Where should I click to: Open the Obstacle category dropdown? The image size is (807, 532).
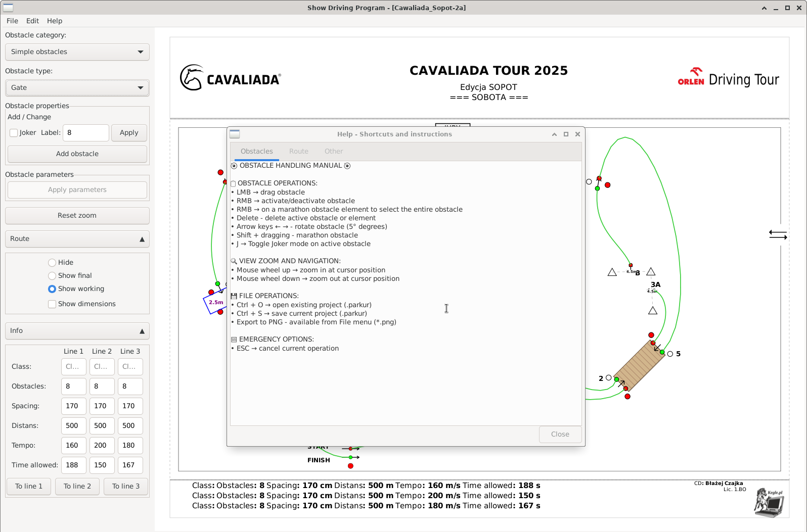pyautogui.click(x=77, y=52)
